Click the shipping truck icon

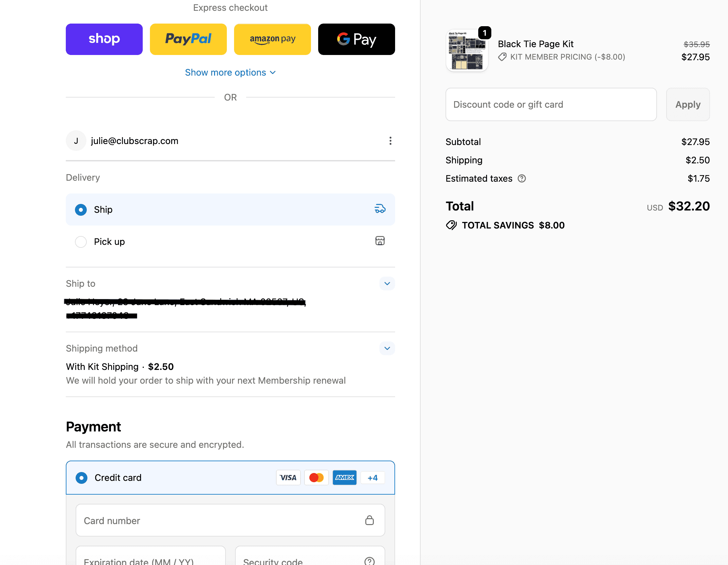tap(380, 209)
